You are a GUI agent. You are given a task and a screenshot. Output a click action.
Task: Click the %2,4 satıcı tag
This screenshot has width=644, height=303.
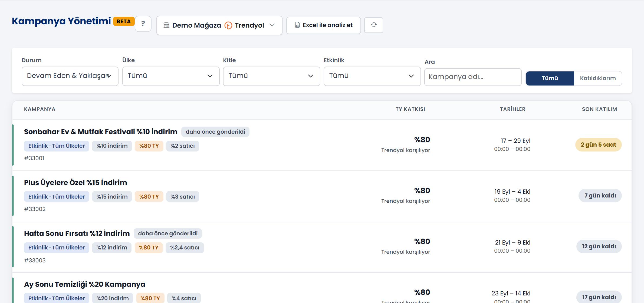(185, 248)
